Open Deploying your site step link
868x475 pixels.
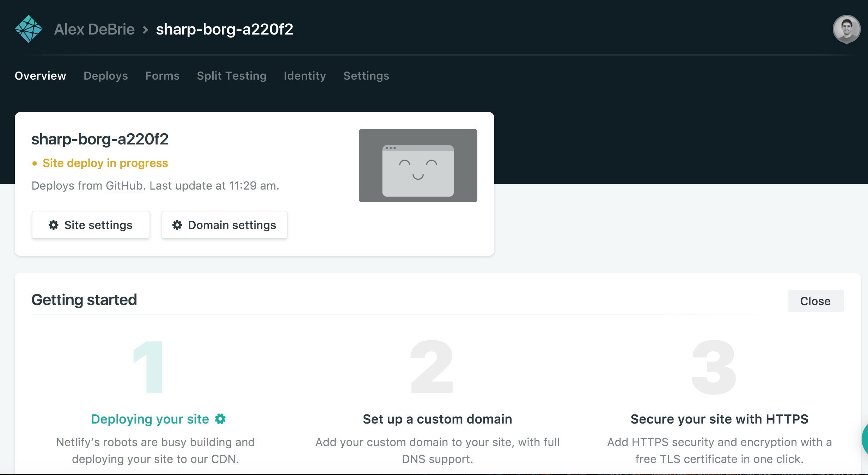coord(150,419)
